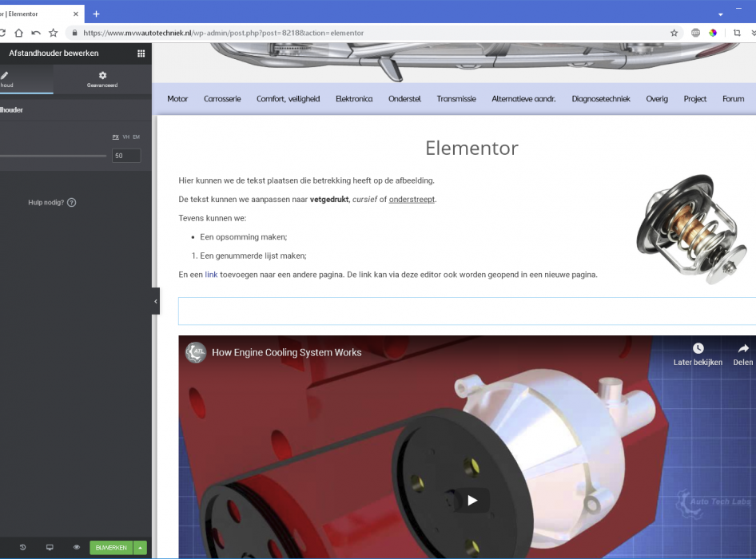Open the Forum menu item
756x559 pixels.
(734, 99)
